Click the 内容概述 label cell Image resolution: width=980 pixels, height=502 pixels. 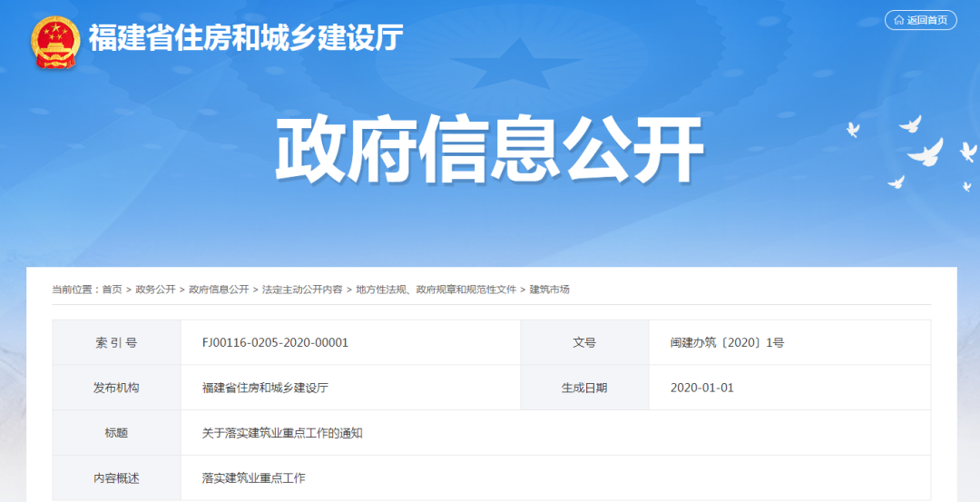point(117,477)
